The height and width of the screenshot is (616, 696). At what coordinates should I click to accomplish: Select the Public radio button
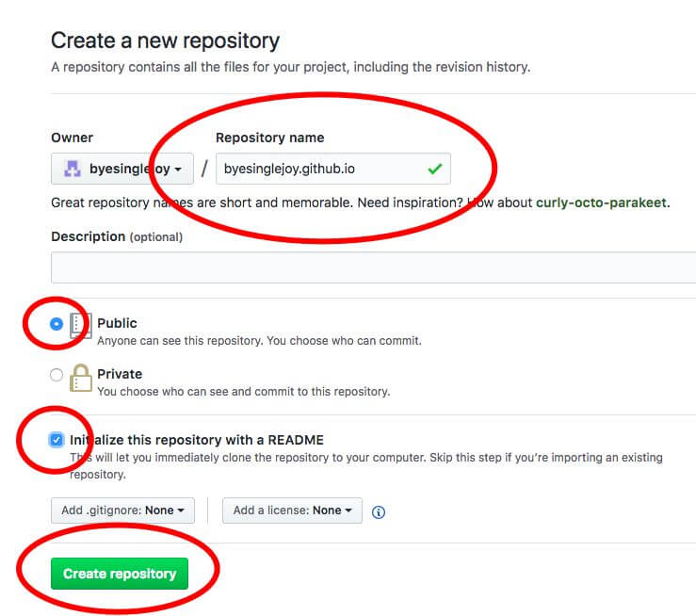click(57, 324)
